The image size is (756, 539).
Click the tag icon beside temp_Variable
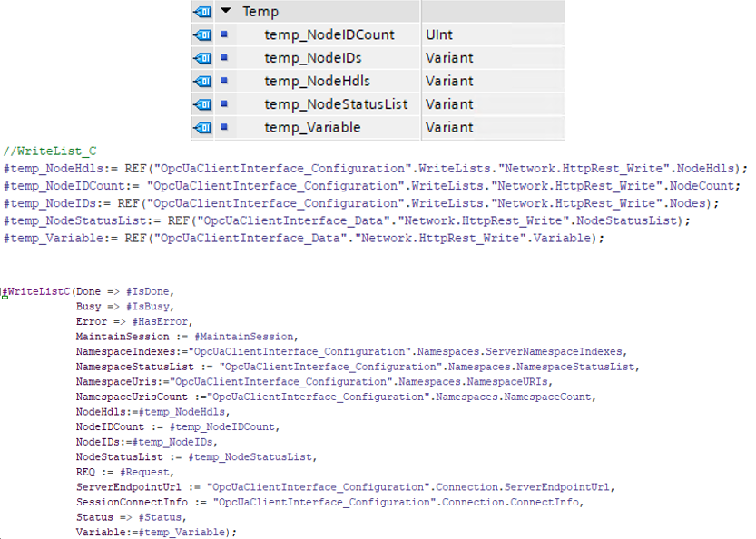click(203, 127)
